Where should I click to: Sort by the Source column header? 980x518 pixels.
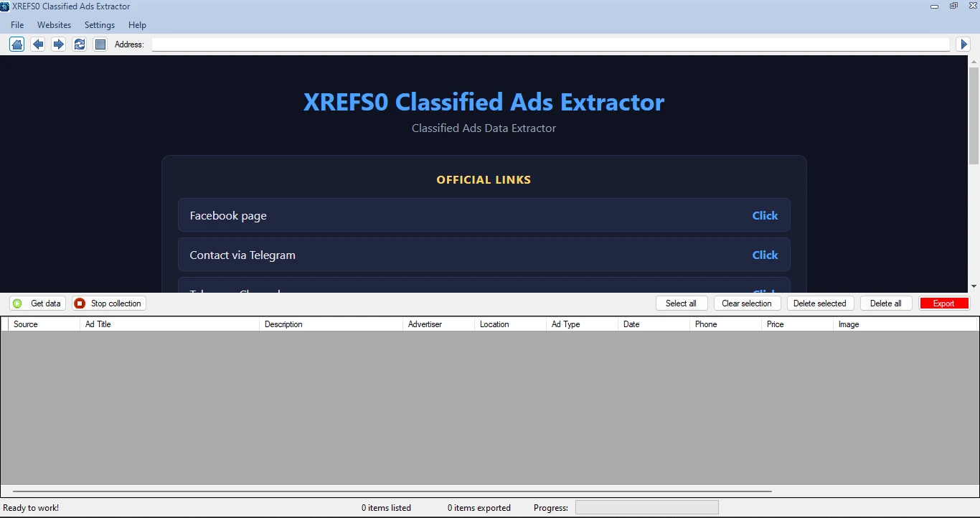tap(44, 324)
